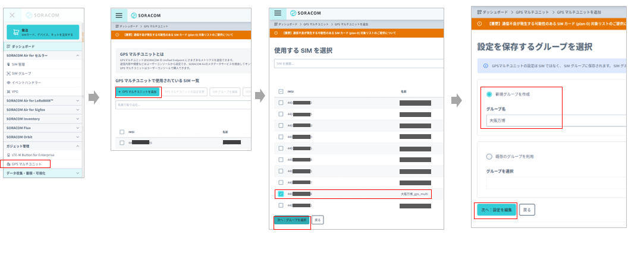Expand the SORACOM Inventory section
Image resolution: width=644 pixels, height=266 pixels.
[x=78, y=119]
